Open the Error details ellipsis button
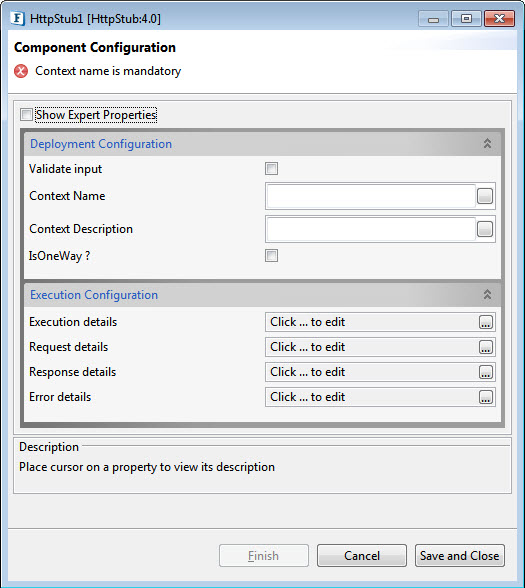The width and height of the screenshot is (525, 588). [x=486, y=397]
